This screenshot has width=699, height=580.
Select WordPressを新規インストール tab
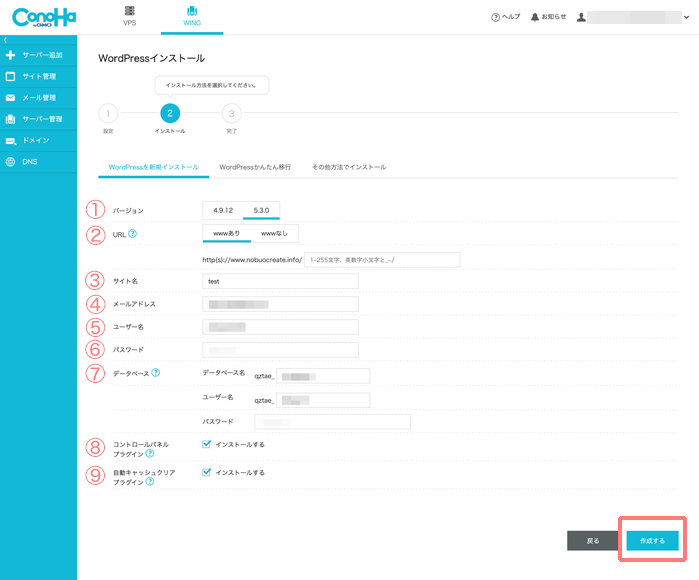click(x=153, y=167)
